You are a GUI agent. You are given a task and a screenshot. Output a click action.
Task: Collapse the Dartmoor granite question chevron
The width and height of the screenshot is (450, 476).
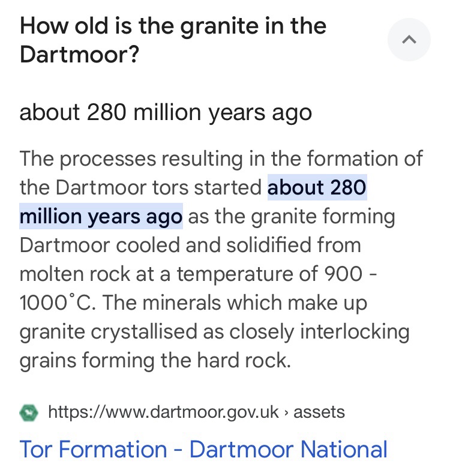pos(409,40)
